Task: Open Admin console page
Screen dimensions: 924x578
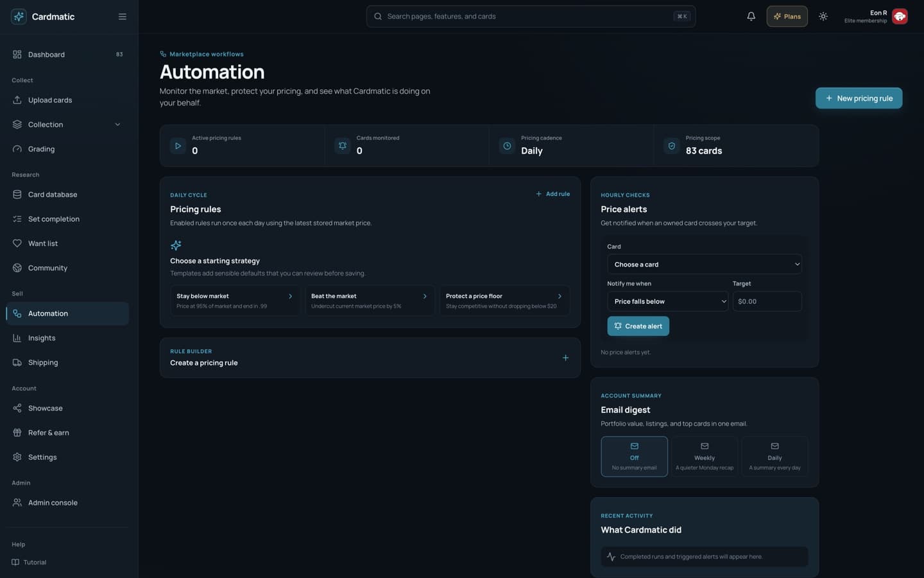Action: [67, 503]
